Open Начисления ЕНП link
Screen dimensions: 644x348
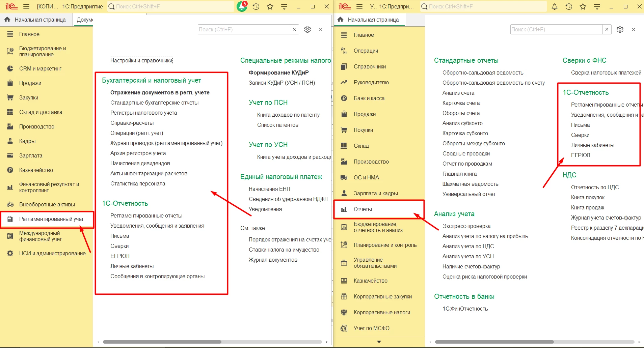(270, 189)
